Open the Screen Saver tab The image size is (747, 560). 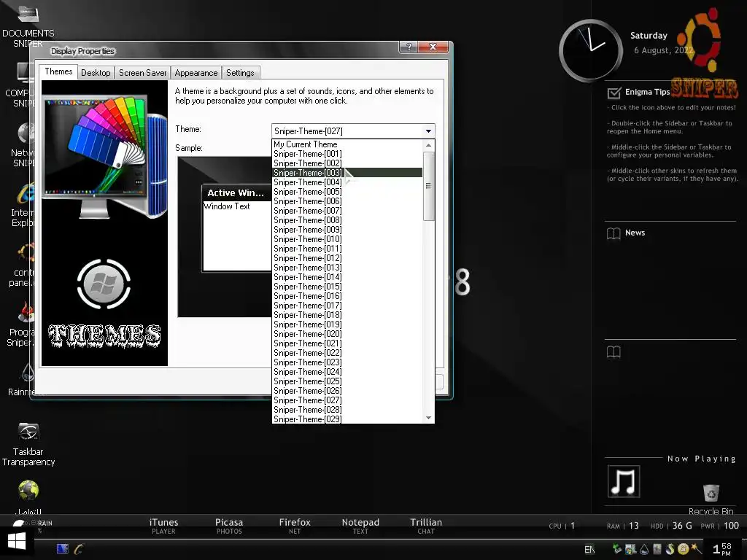pos(142,73)
